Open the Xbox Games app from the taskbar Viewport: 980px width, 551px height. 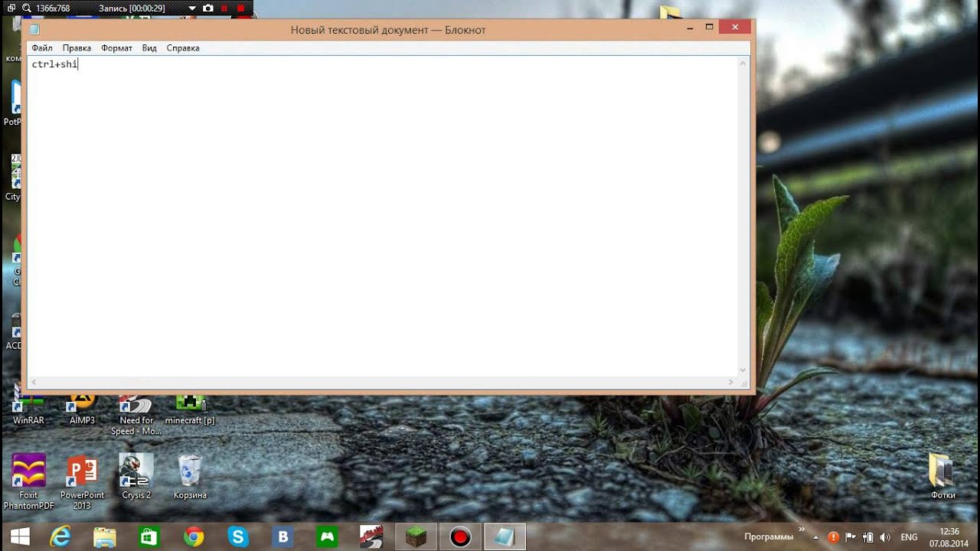[327, 536]
